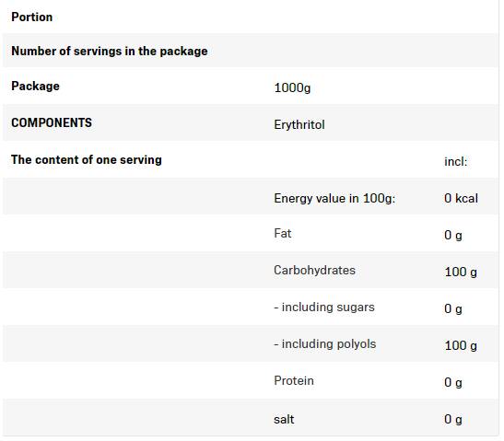Click The content of one serving label
This screenshot has width=504, height=441.
click(x=87, y=159)
